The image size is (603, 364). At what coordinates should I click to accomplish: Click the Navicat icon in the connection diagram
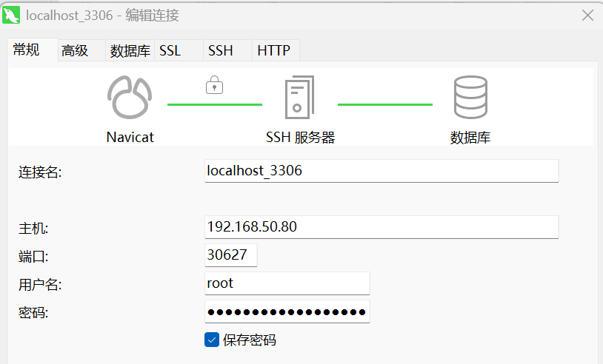click(130, 98)
